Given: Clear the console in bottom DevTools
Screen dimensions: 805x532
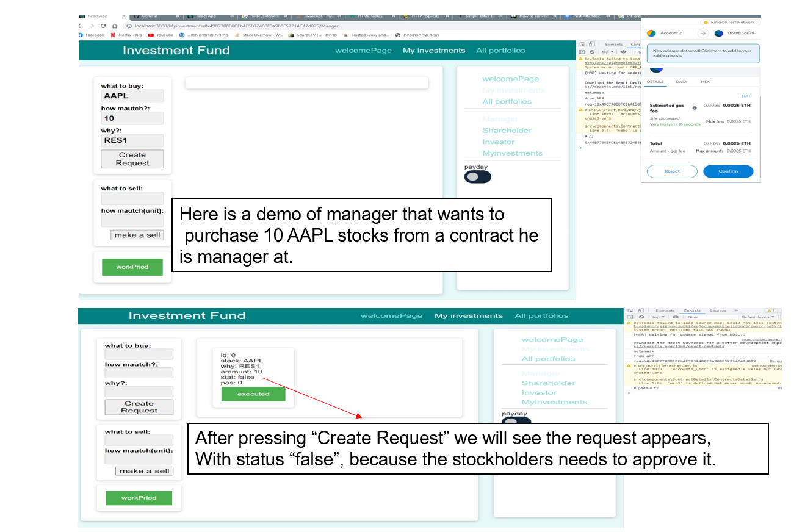Looking at the screenshot, I should [641, 317].
